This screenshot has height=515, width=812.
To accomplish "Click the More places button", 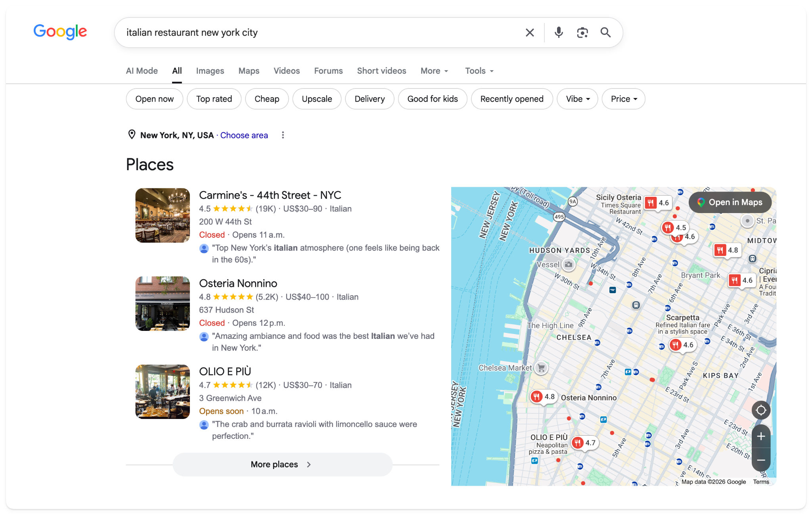I will click(x=282, y=465).
